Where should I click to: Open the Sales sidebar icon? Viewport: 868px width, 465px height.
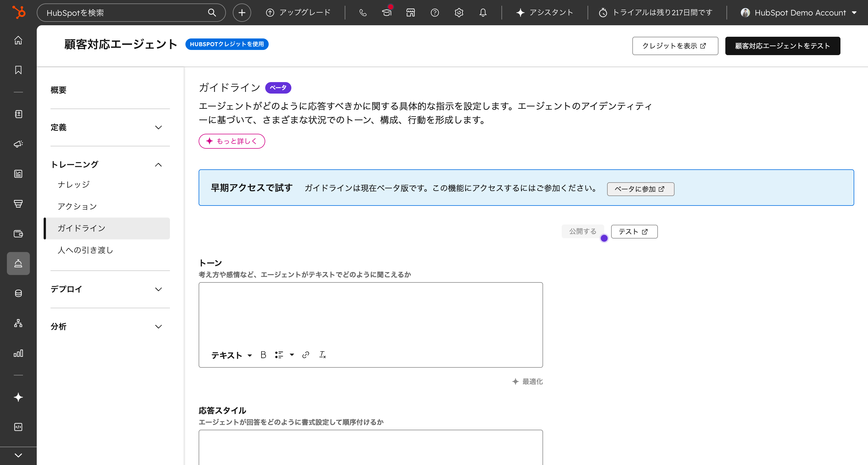[18, 204]
